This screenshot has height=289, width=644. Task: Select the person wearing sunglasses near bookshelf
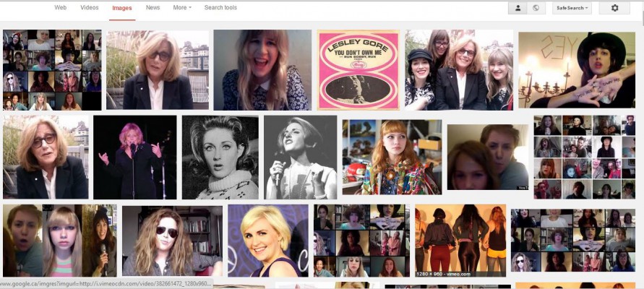point(172,241)
